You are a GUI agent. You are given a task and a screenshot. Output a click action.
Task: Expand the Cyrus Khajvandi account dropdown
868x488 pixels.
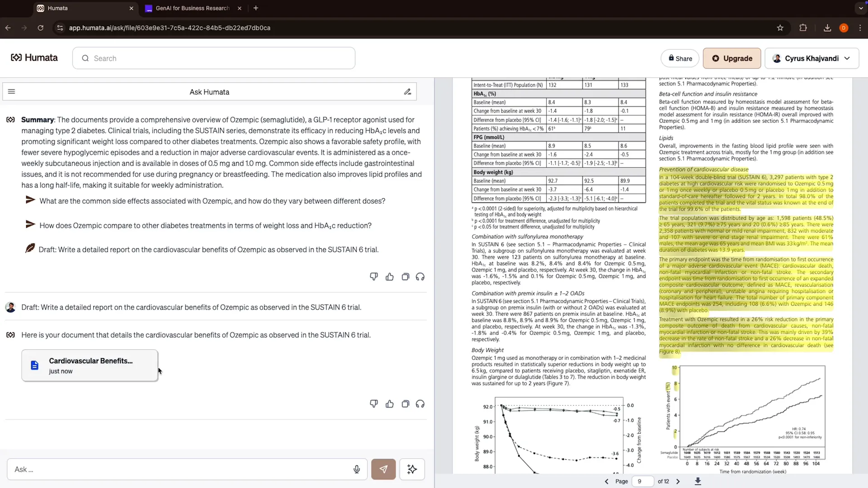click(812, 58)
